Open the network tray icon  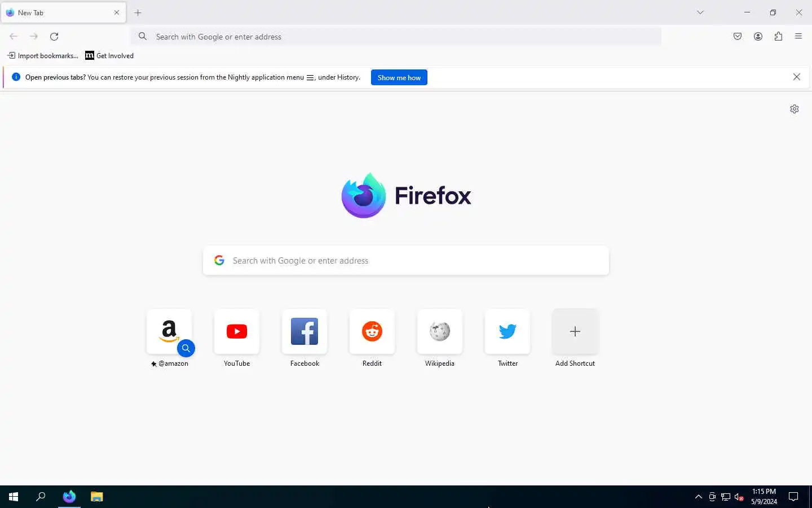point(726,497)
